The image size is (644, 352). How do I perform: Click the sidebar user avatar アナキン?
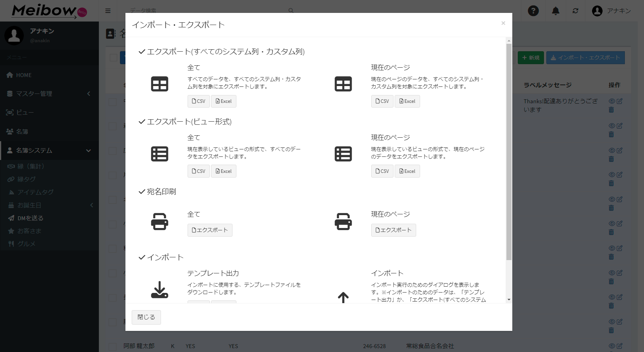coord(14,35)
